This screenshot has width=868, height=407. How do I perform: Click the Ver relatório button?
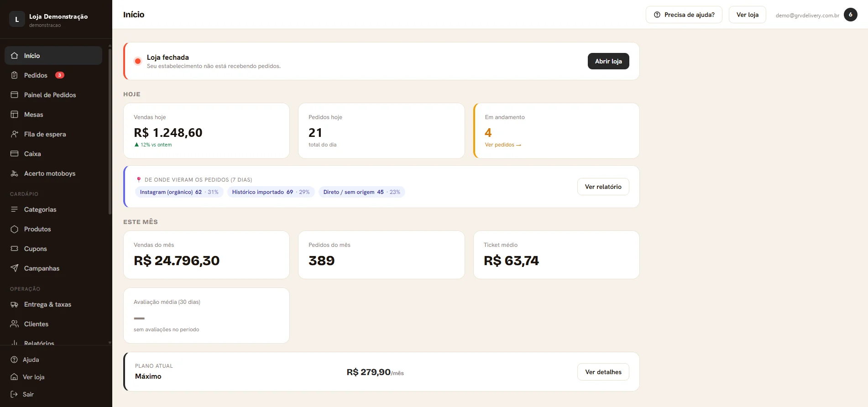[x=603, y=187]
